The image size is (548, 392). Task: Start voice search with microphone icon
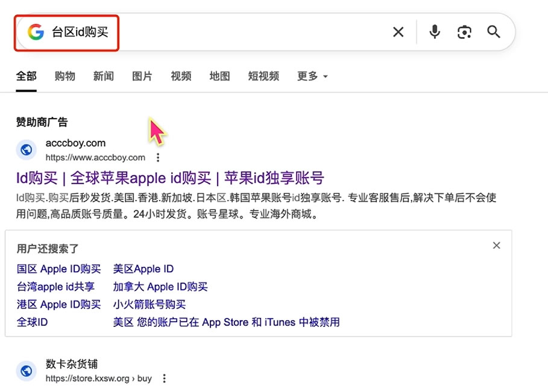pos(435,32)
